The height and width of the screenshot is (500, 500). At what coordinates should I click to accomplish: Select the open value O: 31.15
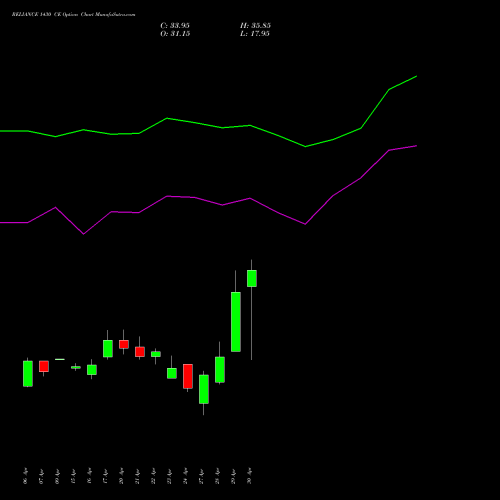[175, 34]
